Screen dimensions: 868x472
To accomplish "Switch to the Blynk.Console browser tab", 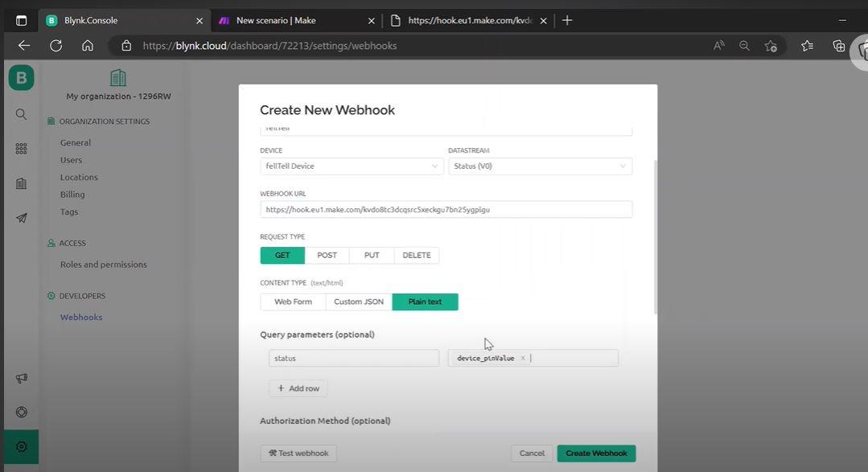I will [125, 20].
